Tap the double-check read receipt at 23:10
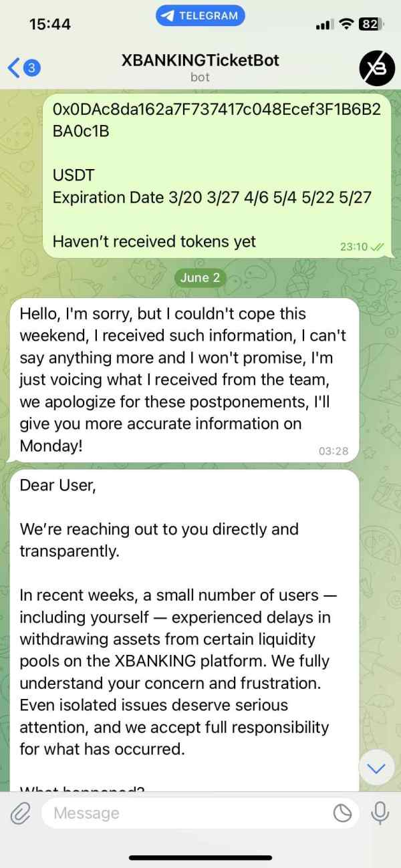 click(377, 247)
